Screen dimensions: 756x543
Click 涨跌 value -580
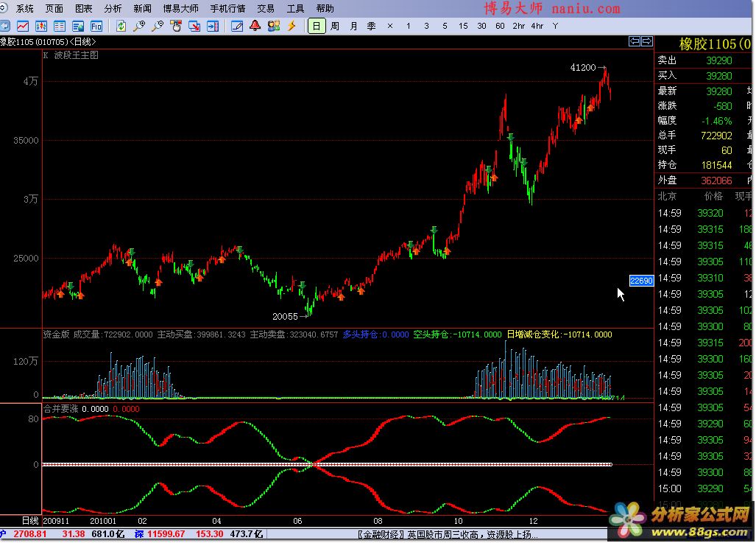tap(723, 105)
